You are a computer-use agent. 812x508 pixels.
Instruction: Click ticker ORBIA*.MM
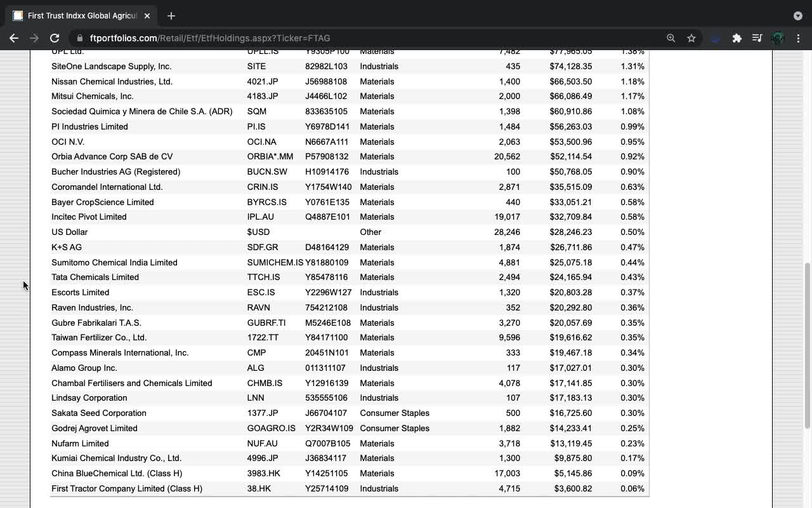click(x=270, y=156)
